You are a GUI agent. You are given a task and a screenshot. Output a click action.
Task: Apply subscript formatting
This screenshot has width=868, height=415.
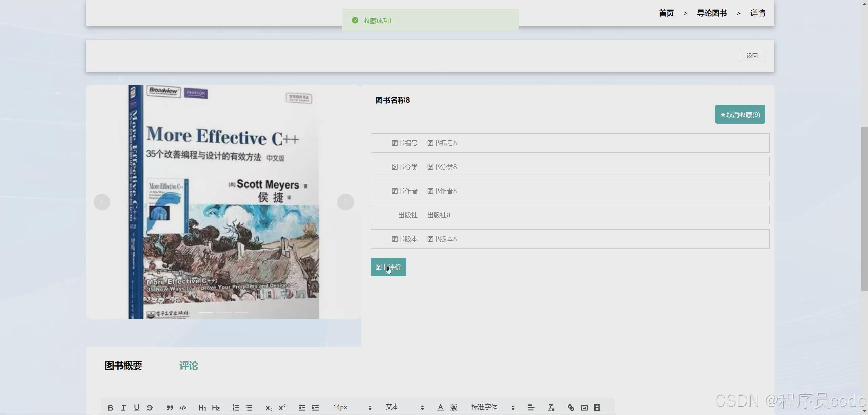[x=269, y=408]
